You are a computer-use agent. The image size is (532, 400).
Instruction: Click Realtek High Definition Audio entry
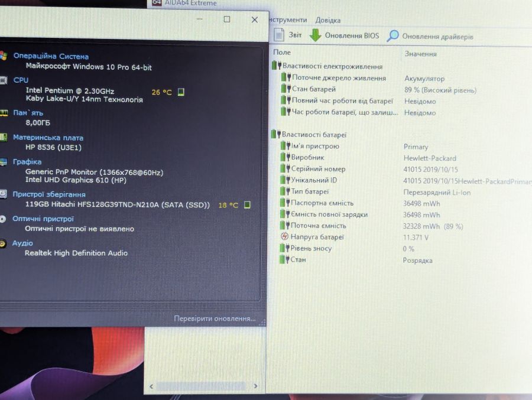pos(76,253)
